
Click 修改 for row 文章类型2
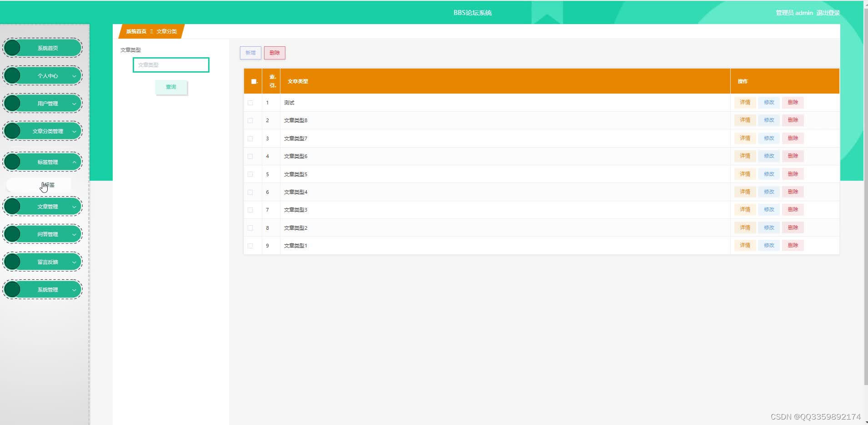point(769,227)
